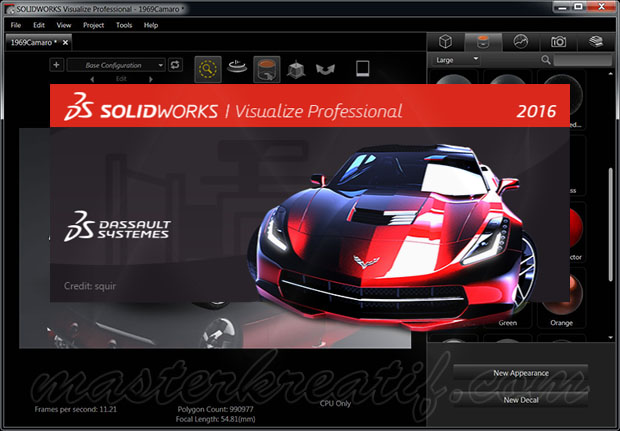Image resolution: width=620 pixels, height=431 pixels.
Task: Click the appearance search magnifier icon
Action: point(546,60)
